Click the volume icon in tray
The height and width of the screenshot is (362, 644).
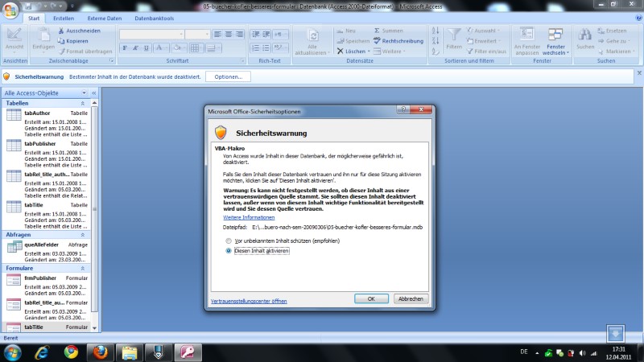click(582, 353)
